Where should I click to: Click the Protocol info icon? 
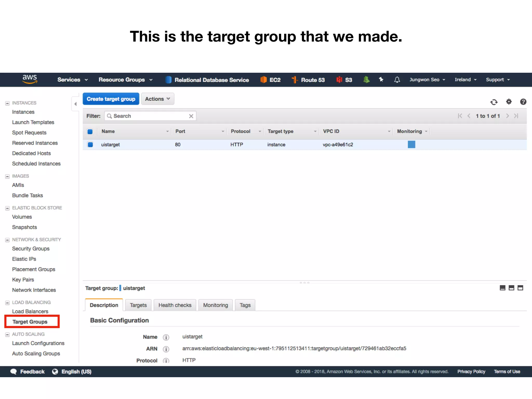coord(166,361)
